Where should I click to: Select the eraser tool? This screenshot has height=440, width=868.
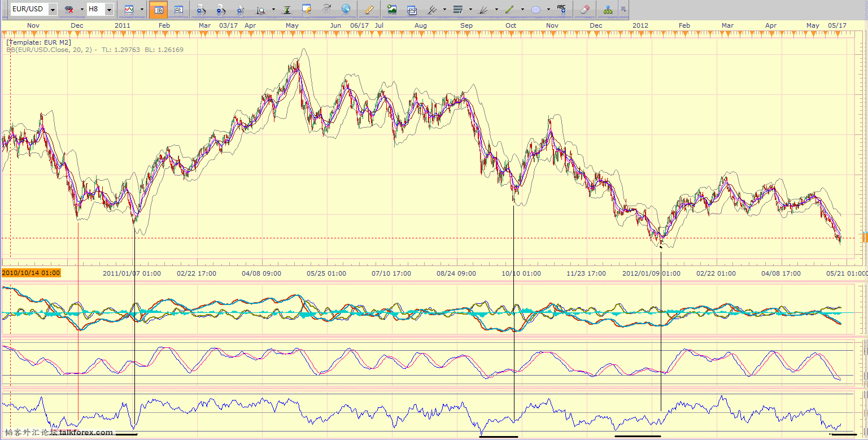pos(585,10)
